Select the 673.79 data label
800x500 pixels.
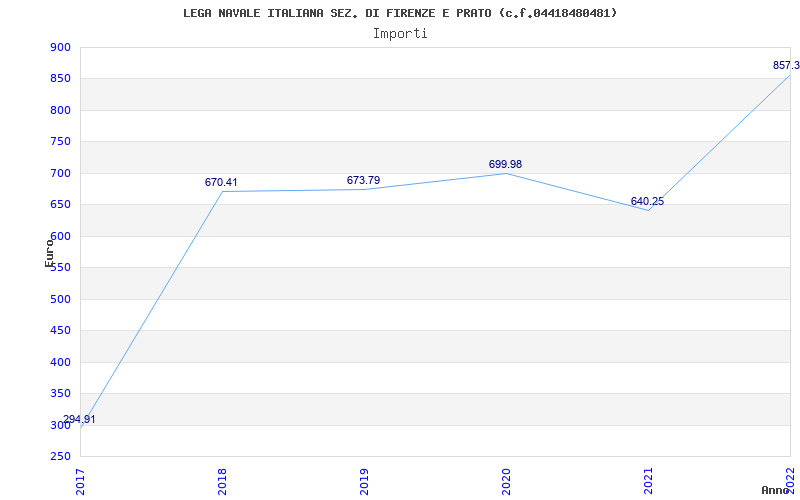[x=363, y=180]
